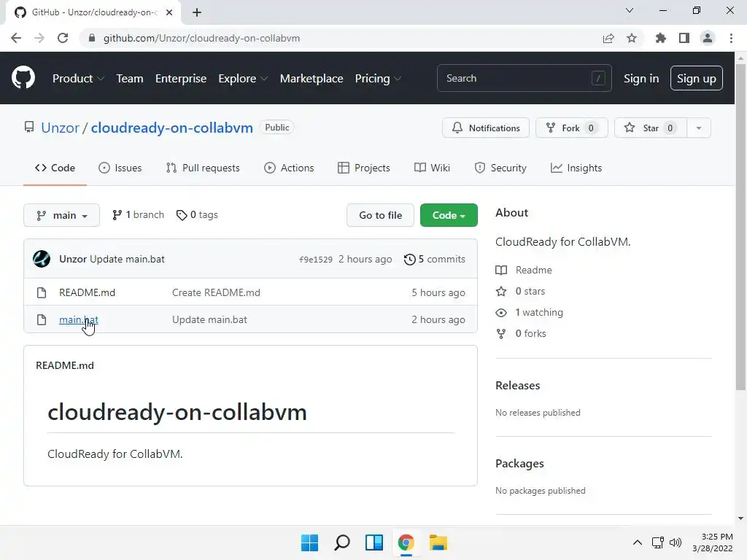
Task: Switch to the Projects tab
Action: (364, 168)
